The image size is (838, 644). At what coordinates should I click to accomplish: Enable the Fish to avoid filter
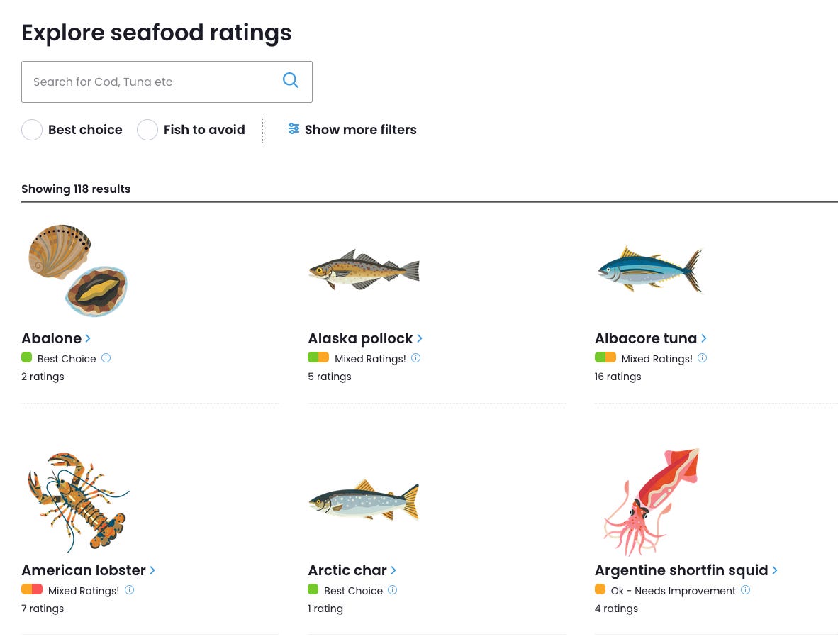tap(147, 130)
